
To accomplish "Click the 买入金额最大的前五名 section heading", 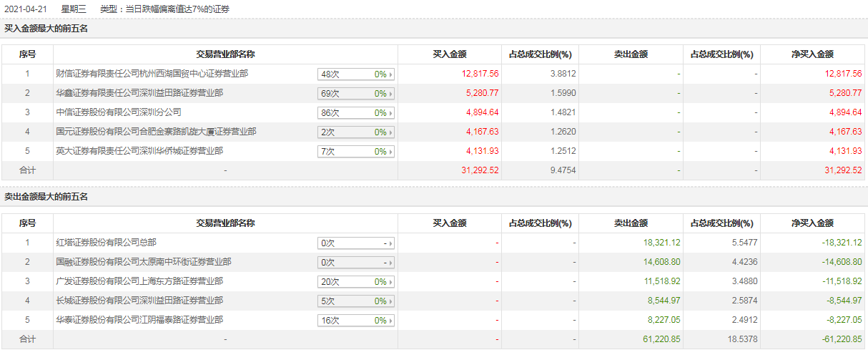I will [x=46, y=28].
